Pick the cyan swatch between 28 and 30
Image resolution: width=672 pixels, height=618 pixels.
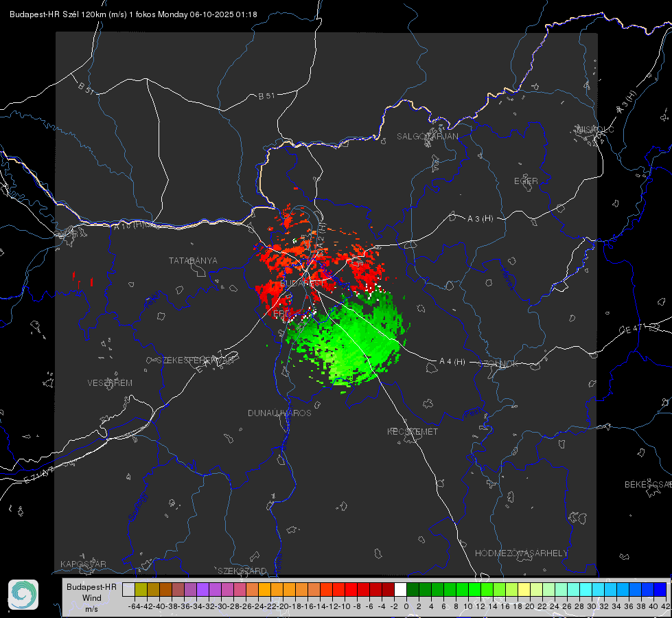(586, 589)
